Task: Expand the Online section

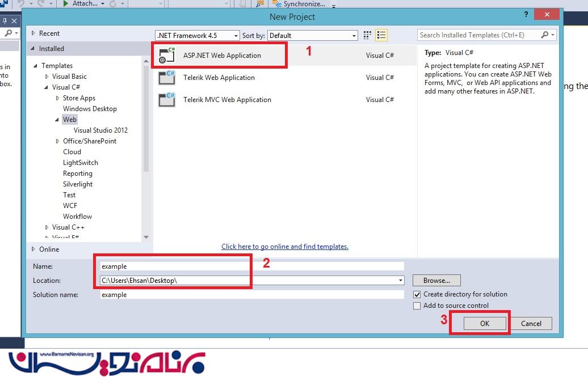Action: click(x=33, y=249)
